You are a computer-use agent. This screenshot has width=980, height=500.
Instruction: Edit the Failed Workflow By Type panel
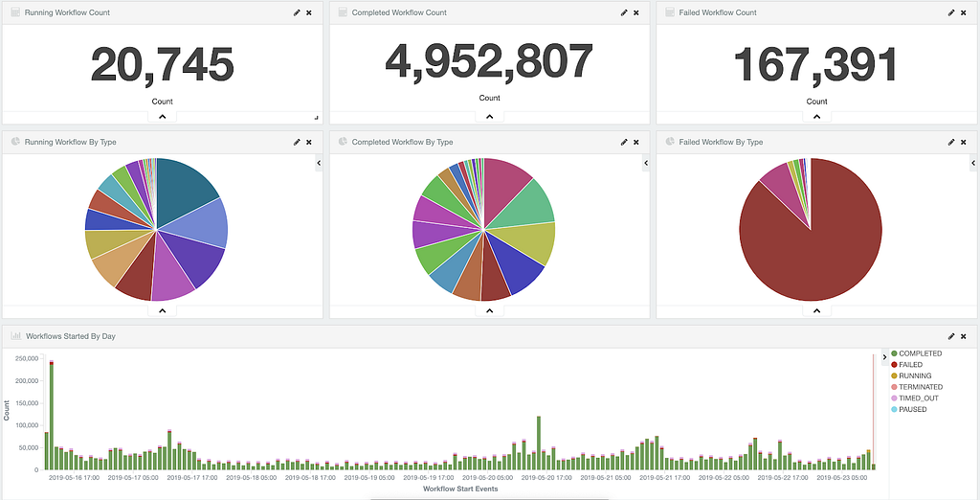(951, 142)
